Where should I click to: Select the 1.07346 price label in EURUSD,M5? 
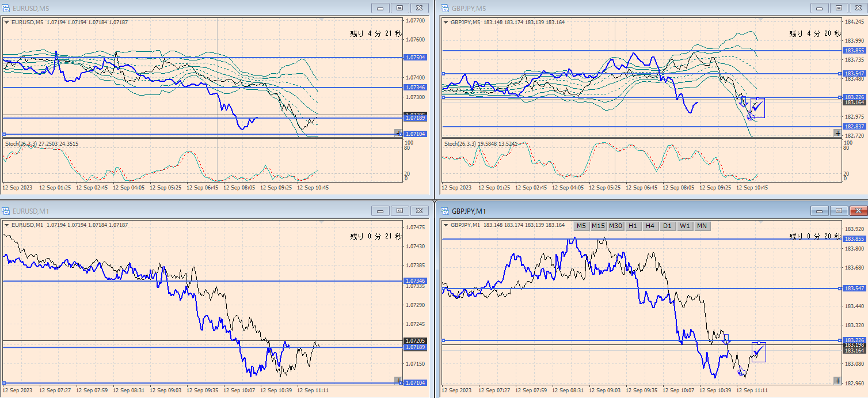(x=416, y=88)
